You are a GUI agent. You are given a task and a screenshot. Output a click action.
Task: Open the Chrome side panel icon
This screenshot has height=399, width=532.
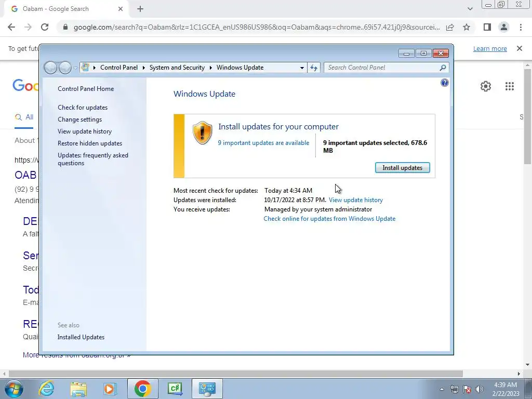pos(487,27)
